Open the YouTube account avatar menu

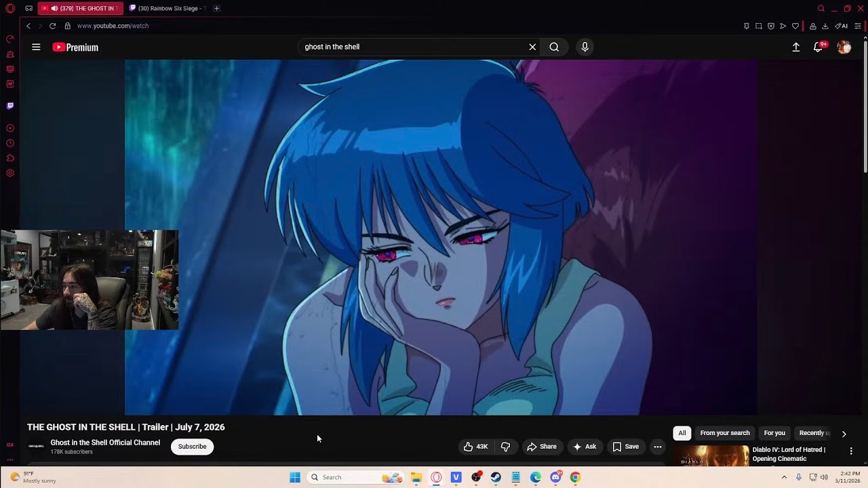[844, 47]
